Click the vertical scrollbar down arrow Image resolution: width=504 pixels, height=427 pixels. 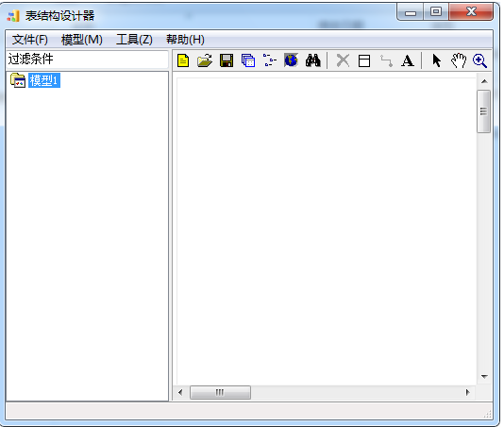point(484,376)
